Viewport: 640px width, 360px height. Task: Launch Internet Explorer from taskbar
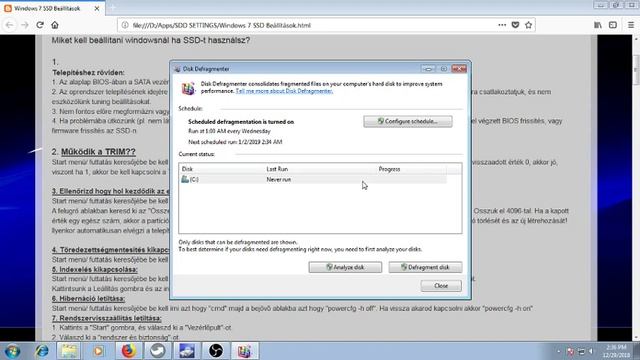[42, 351]
